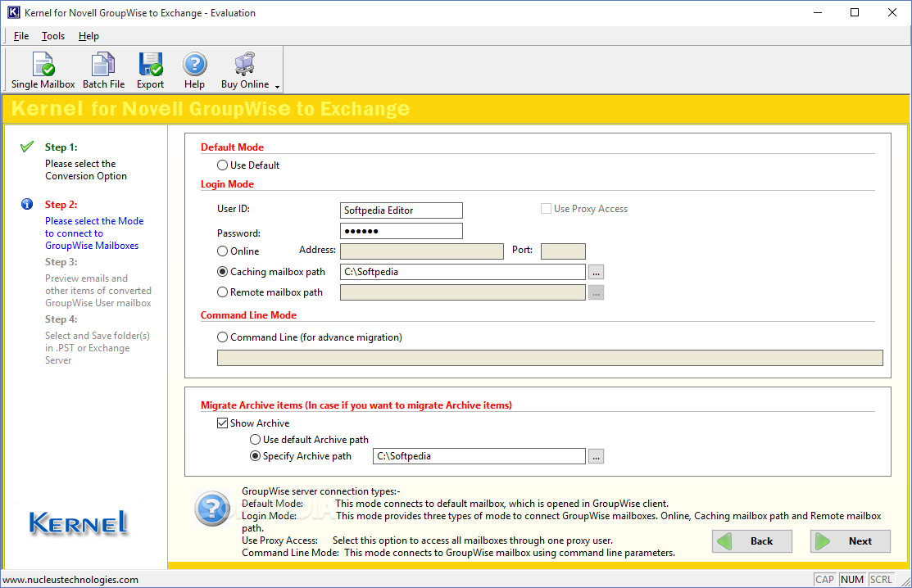
Task: Click GroupWise server connection types text
Action: (x=321, y=491)
